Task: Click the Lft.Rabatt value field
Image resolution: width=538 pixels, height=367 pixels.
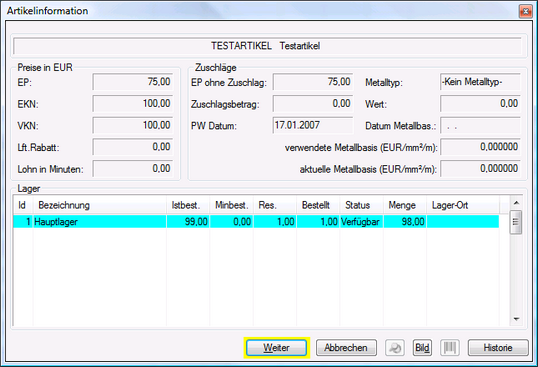Action: 133,147
